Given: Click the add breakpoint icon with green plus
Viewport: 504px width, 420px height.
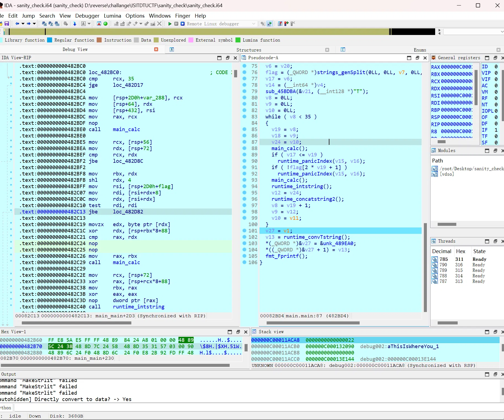Looking at the screenshot, I should 286,24.
